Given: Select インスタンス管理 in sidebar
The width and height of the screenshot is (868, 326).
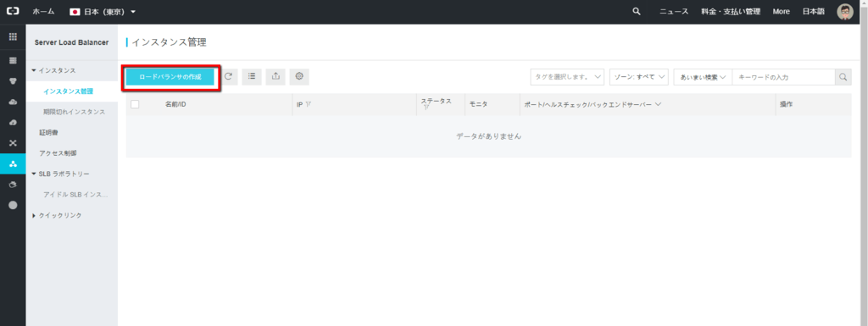Looking at the screenshot, I should [x=68, y=91].
